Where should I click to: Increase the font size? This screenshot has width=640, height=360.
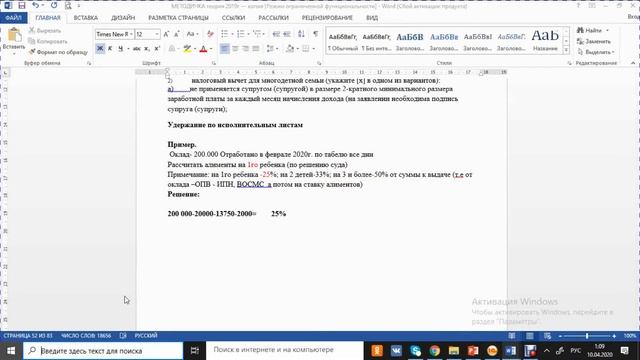[x=166, y=34]
